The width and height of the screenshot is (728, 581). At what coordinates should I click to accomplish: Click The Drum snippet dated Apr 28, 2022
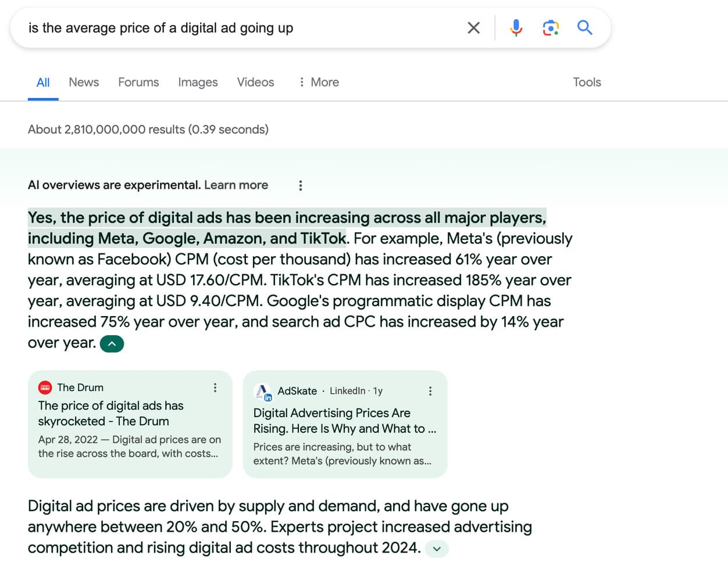tap(130, 446)
